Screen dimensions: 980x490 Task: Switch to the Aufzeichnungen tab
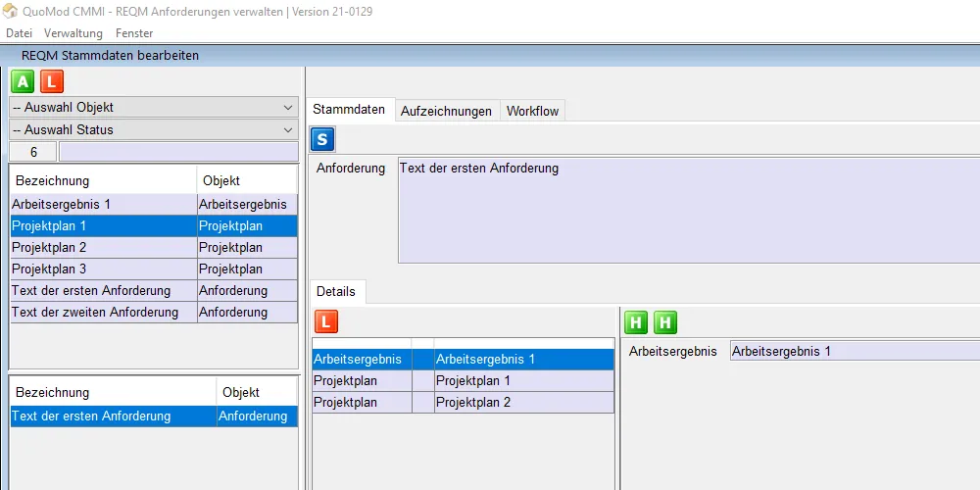(446, 111)
